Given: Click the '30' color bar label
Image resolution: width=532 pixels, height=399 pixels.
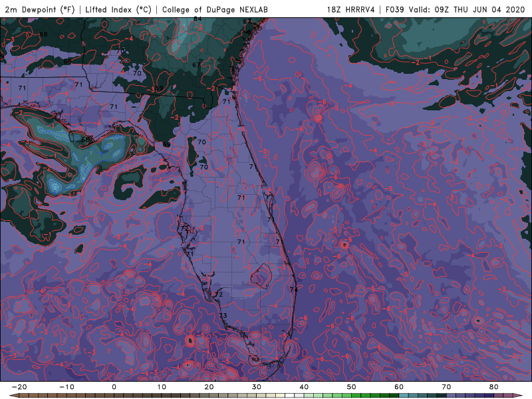Looking at the screenshot, I should (257, 387).
